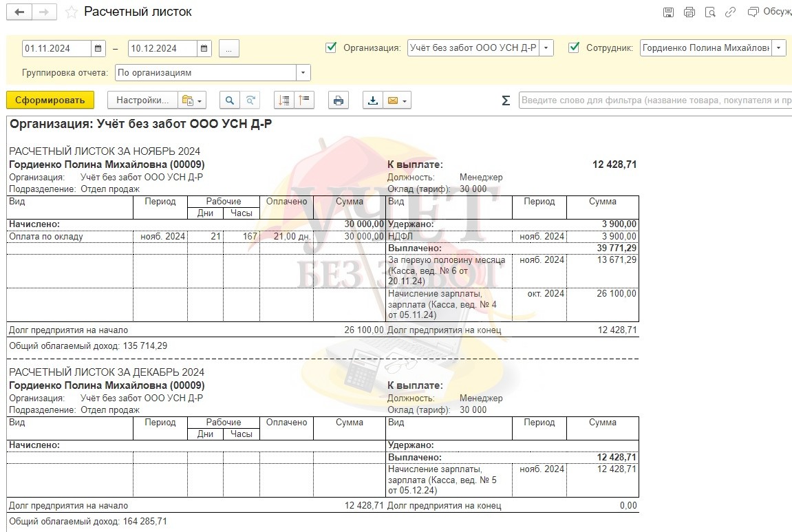Click the Сотрудник field Гордиенко Полина

[x=705, y=48]
